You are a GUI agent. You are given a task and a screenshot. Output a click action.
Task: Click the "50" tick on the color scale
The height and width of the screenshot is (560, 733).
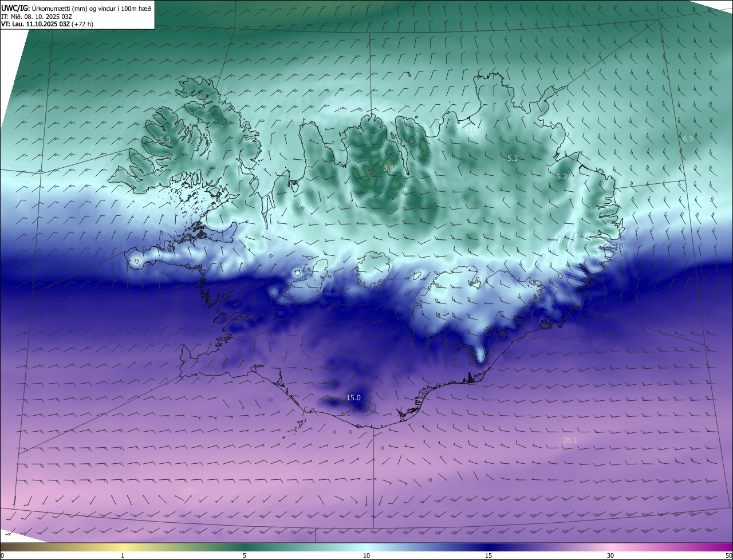728,555
